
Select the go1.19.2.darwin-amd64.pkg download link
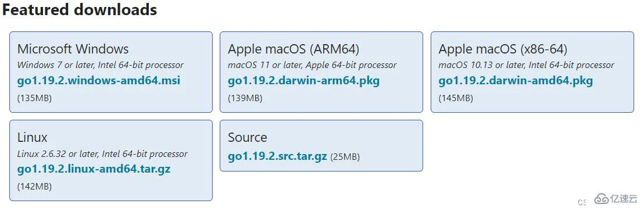pyautogui.click(x=516, y=80)
